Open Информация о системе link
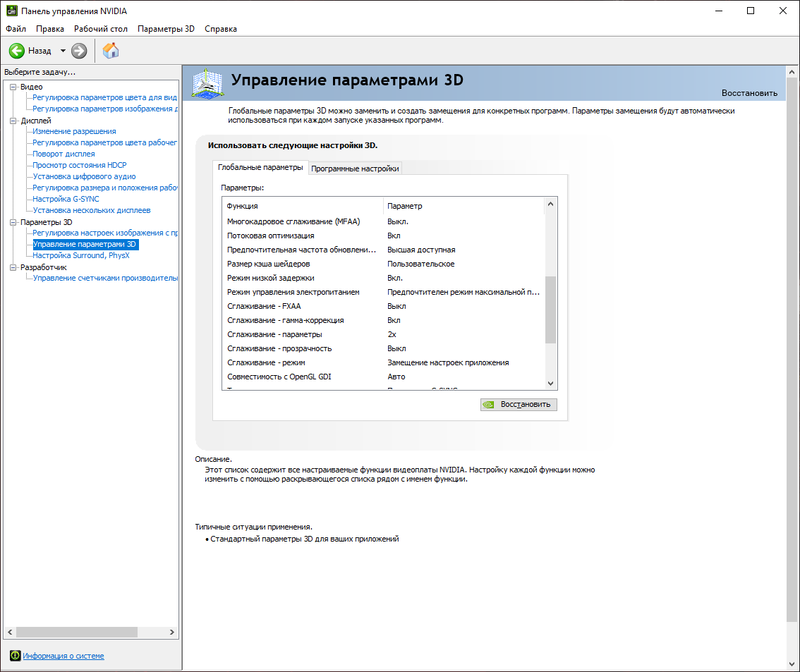 [x=63, y=656]
